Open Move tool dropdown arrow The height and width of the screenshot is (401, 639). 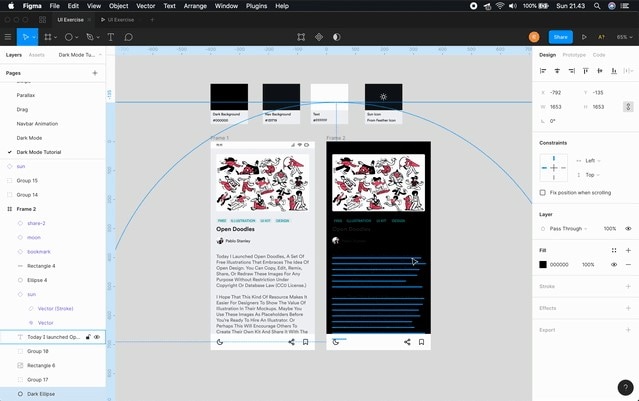point(34,37)
